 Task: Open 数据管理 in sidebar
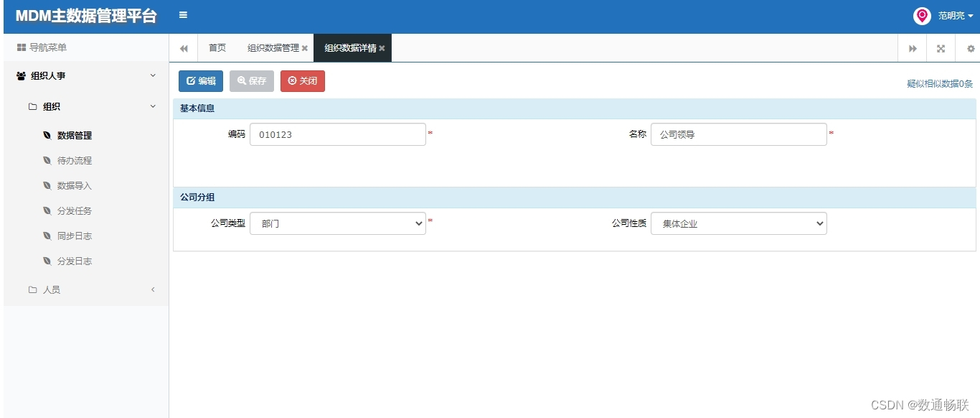75,135
